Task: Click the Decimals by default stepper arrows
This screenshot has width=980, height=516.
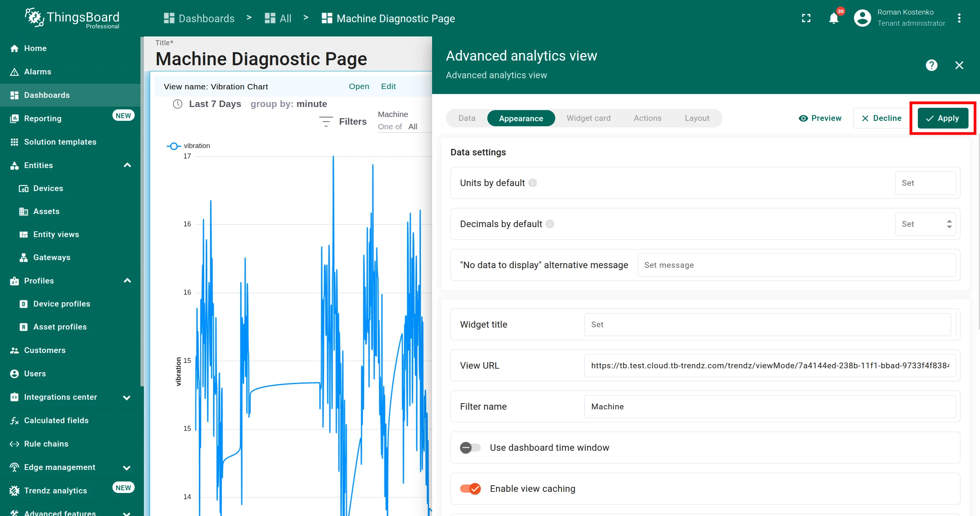Action: coord(949,224)
